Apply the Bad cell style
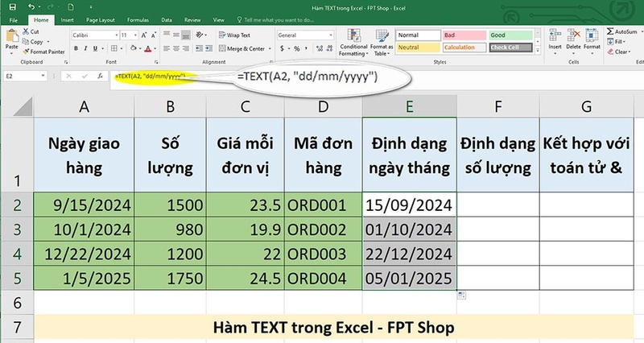644x343 pixels. click(464, 35)
